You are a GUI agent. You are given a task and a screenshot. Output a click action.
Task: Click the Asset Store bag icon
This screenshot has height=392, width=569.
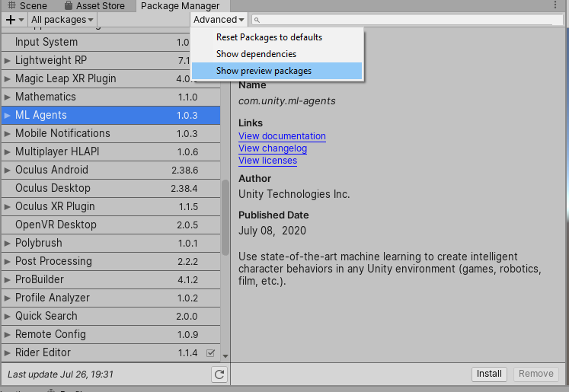pos(69,5)
